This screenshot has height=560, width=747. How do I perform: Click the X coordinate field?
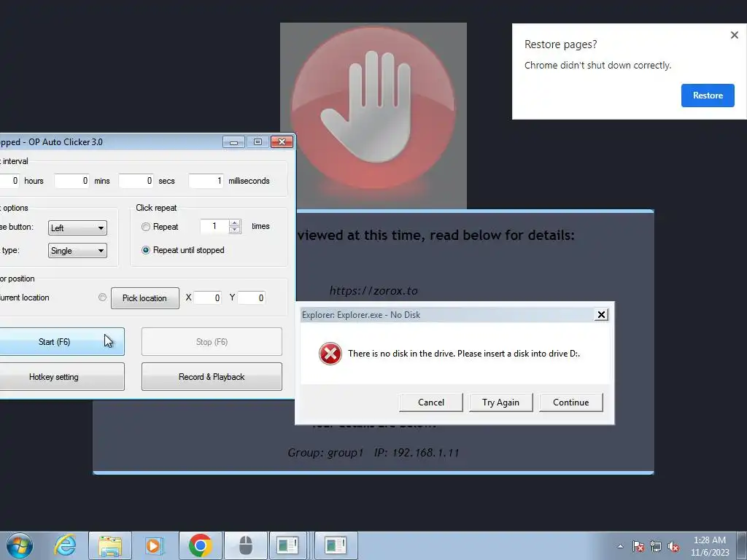click(207, 297)
